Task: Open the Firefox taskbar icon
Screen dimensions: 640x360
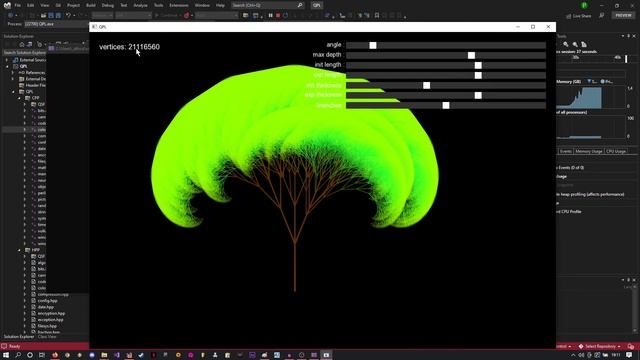Action: pos(55,355)
